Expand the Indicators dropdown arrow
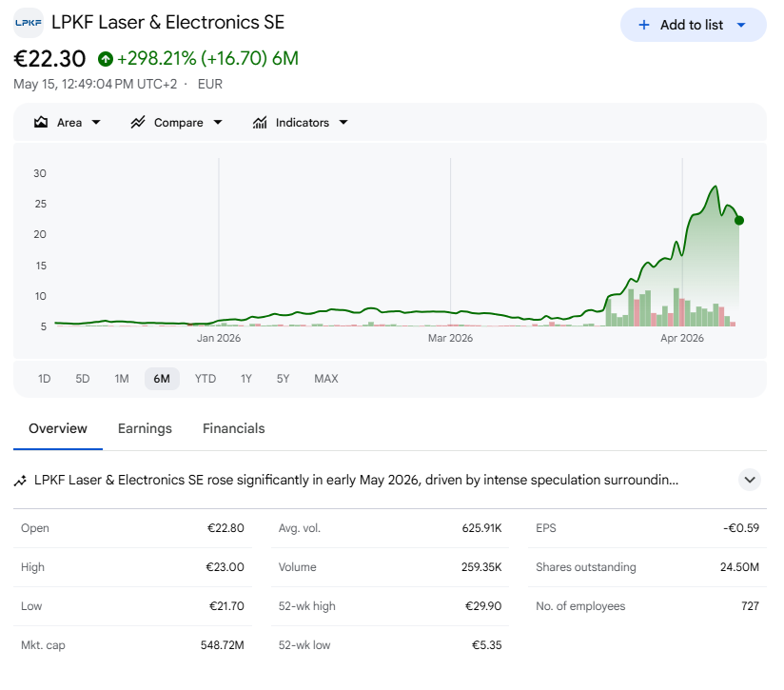Image resolution: width=784 pixels, height=690 pixels. 343,123
